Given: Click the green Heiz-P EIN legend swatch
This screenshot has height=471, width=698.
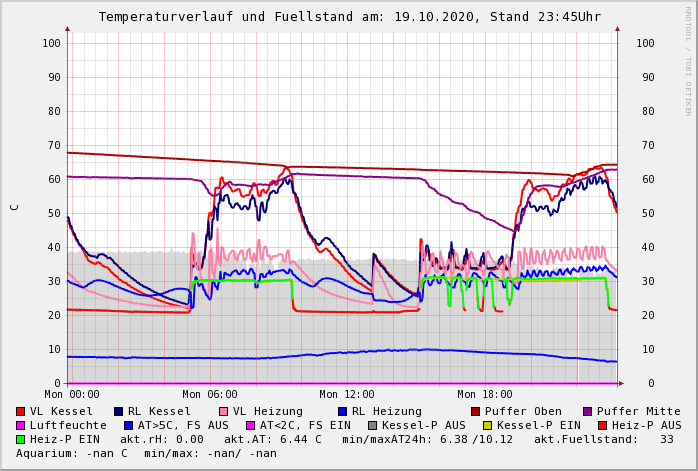Looking at the screenshot, I should [x=21, y=439].
